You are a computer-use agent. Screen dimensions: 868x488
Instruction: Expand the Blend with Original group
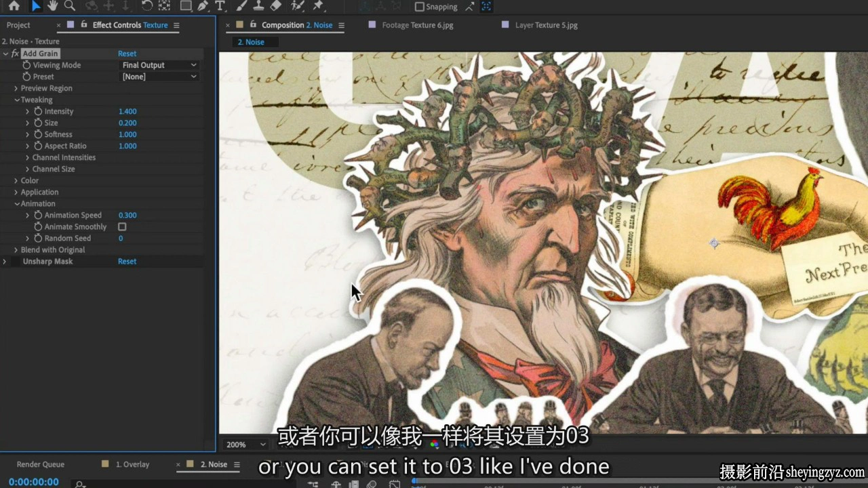click(x=16, y=249)
